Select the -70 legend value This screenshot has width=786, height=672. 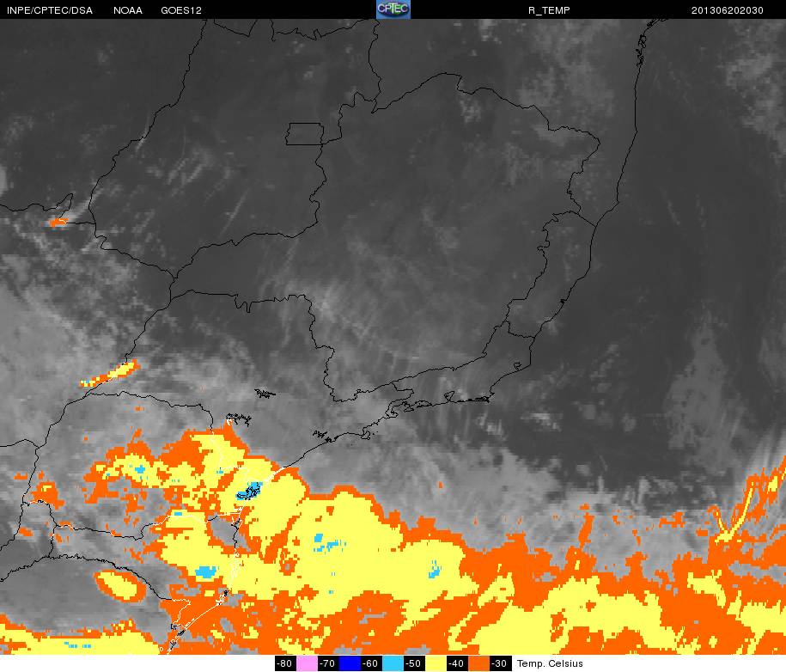tap(328, 663)
